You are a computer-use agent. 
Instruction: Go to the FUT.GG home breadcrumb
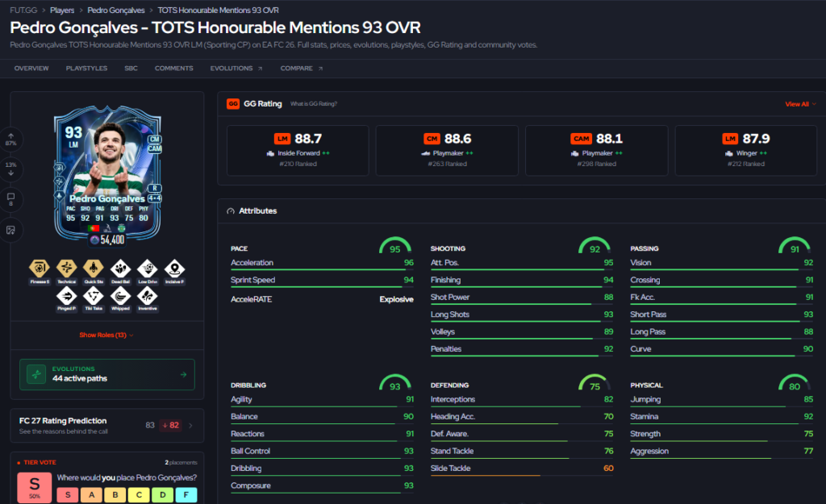click(23, 10)
